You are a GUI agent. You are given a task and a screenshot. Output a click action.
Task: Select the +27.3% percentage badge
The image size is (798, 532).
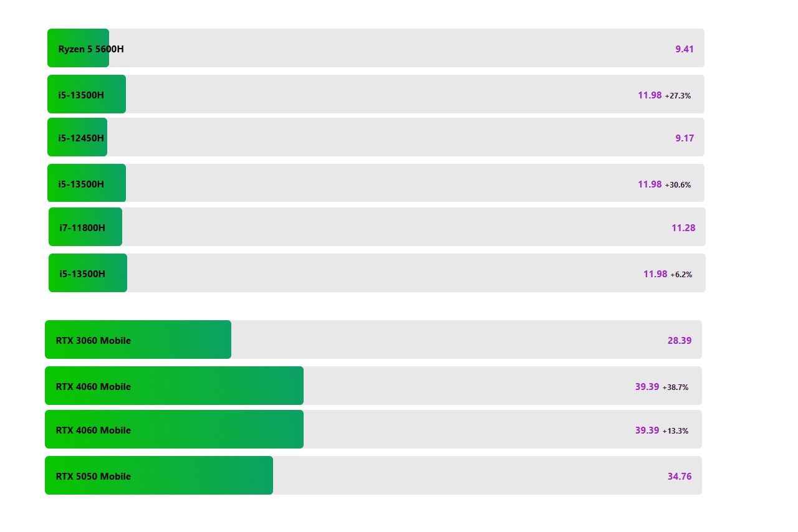coord(678,96)
